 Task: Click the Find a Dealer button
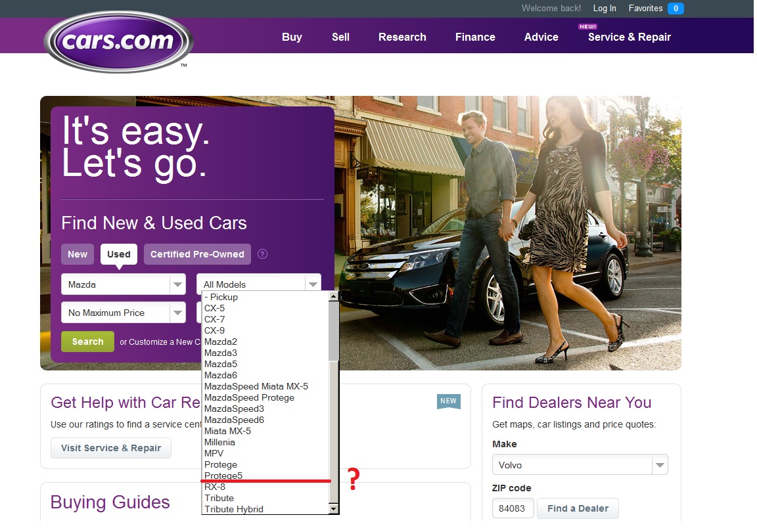coord(578,508)
